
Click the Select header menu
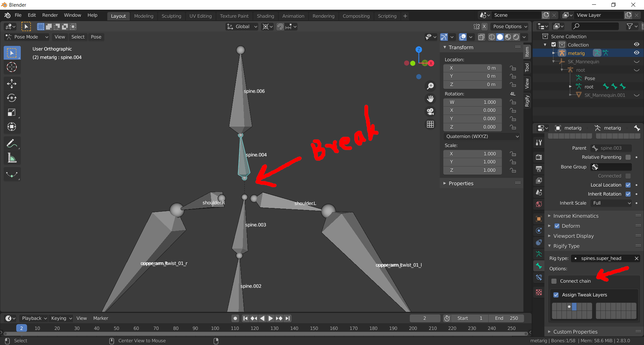click(x=78, y=37)
